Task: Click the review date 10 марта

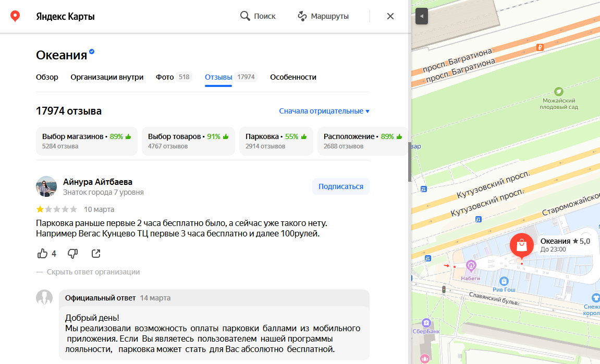Action: coord(99,209)
